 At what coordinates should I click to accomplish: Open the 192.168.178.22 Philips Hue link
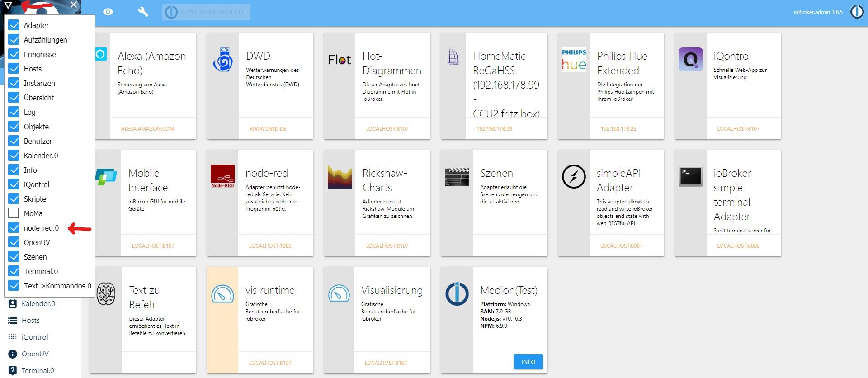[618, 129]
